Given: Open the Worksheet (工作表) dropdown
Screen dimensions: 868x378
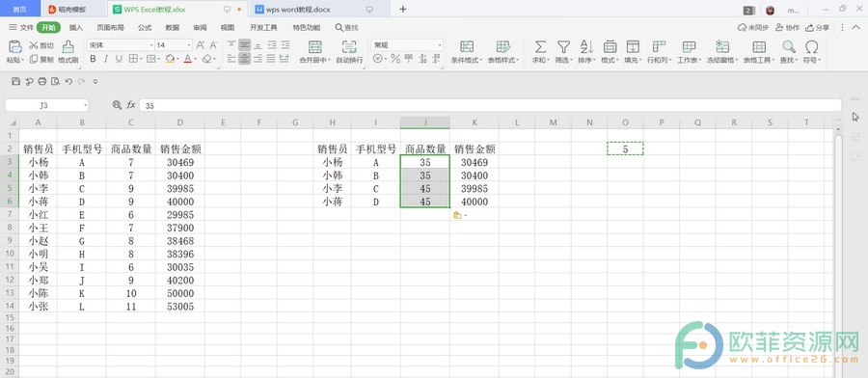Looking at the screenshot, I should tap(690, 60).
